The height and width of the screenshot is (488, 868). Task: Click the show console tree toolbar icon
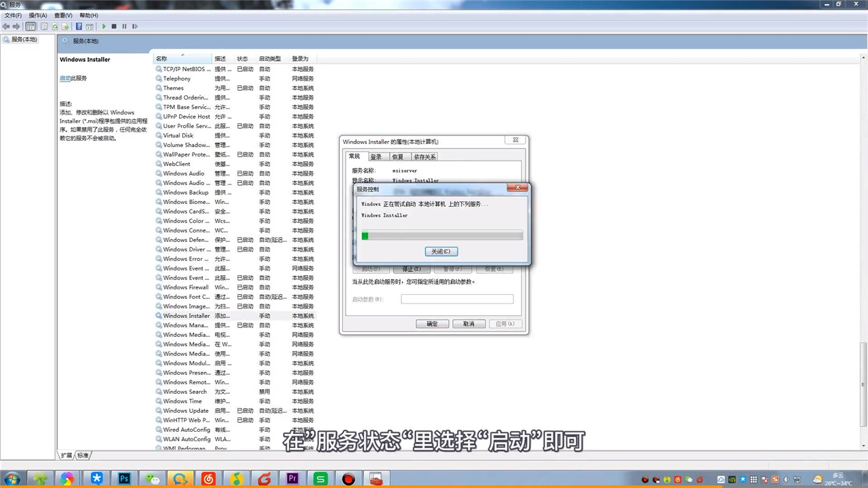(31, 26)
